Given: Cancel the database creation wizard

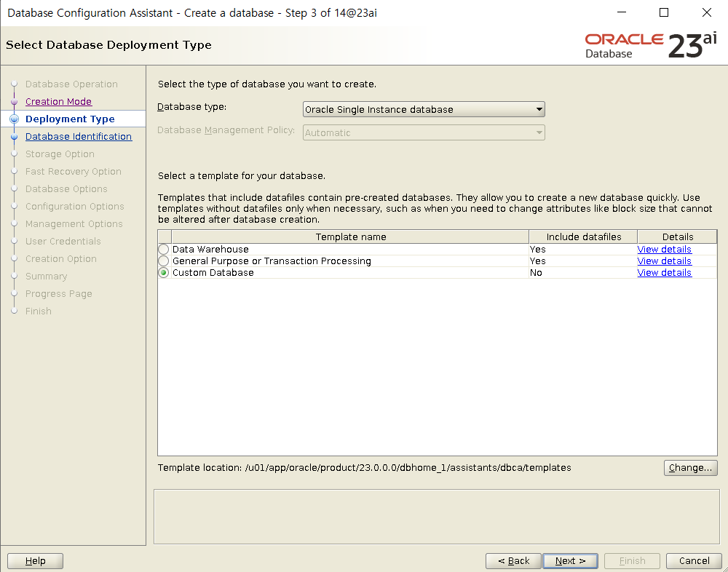Looking at the screenshot, I should tap(694, 561).
